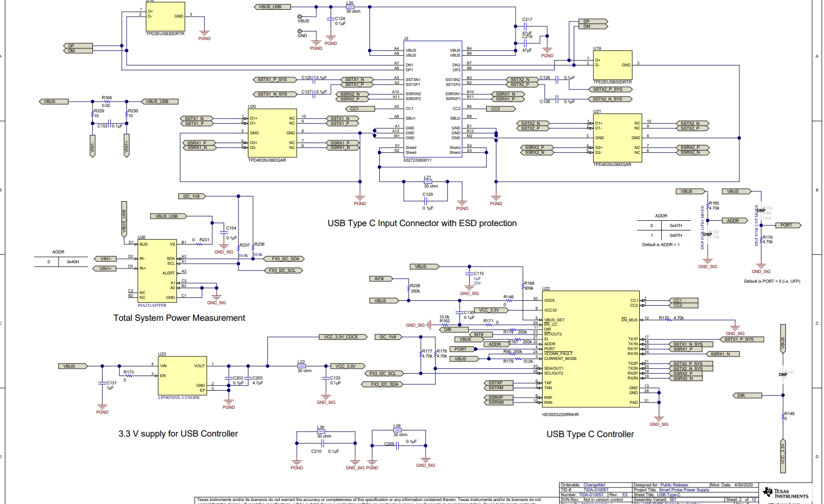Viewport: 824px width, 504px height.
Task: Click 'USB Type C Controller' heading
Action: 590,434
